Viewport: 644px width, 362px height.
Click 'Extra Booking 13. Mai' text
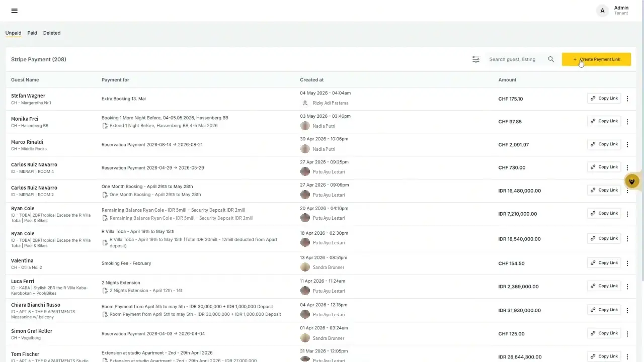click(124, 99)
